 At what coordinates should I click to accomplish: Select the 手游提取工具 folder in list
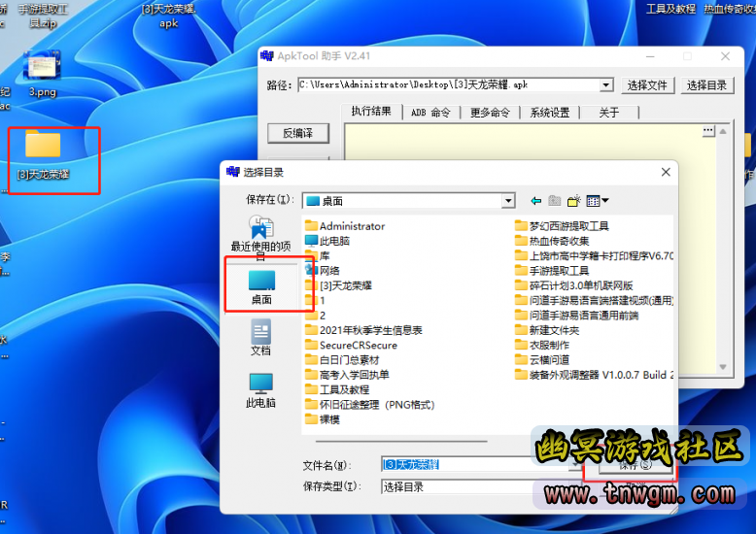coord(552,271)
